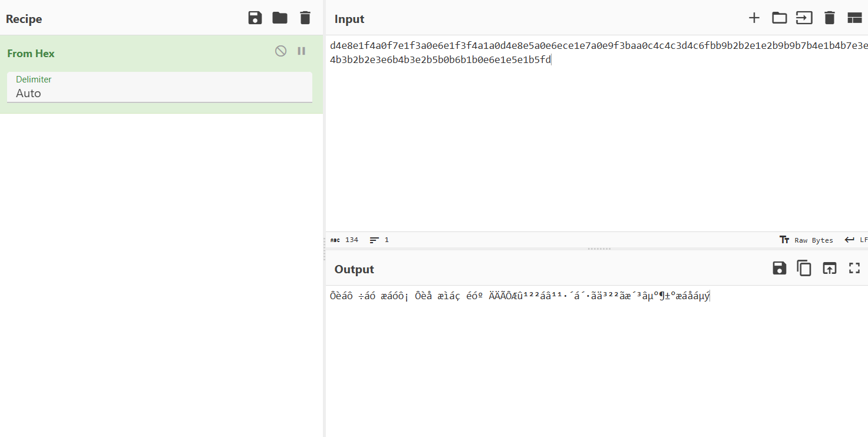Save the current recipe
Viewport: 868px width, 437px height.
[x=255, y=18]
